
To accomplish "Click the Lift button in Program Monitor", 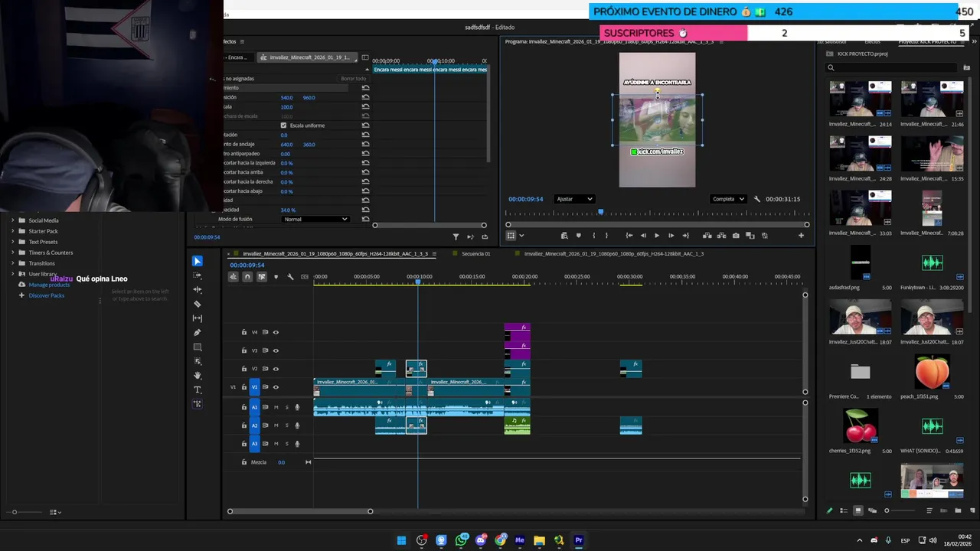I will (707, 236).
